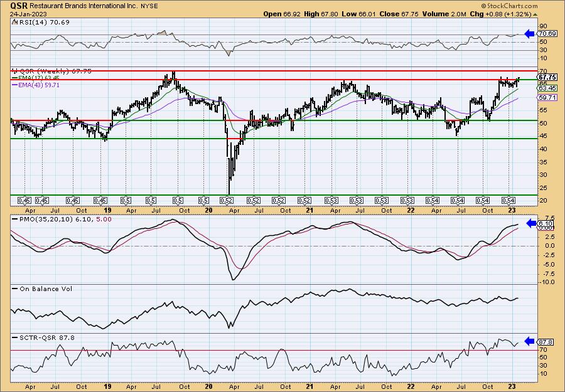The width and height of the screenshot is (565, 392).
Task: Click the 25 tick on the price axis
Action: point(543,188)
